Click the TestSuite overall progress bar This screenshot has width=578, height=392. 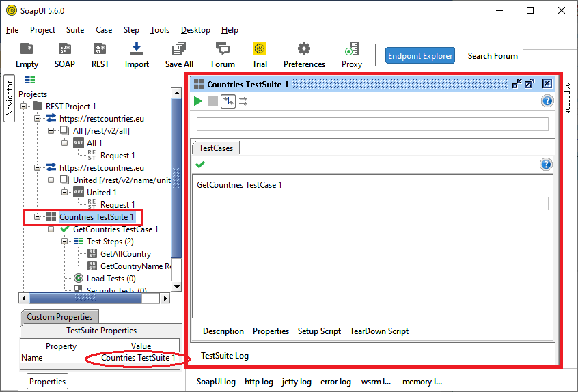372,124
